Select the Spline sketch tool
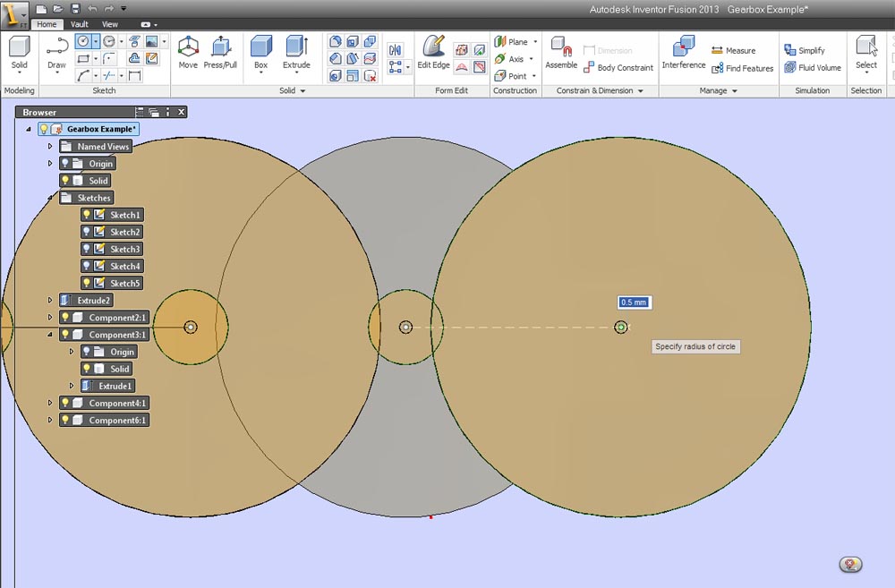Screen dimensions: 895x588 [83, 75]
